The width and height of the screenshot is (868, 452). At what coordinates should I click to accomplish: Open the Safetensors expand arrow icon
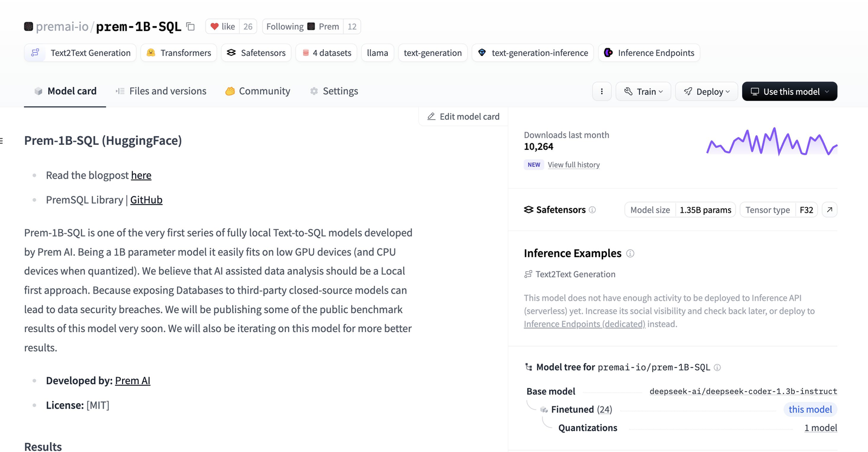click(x=829, y=210)
